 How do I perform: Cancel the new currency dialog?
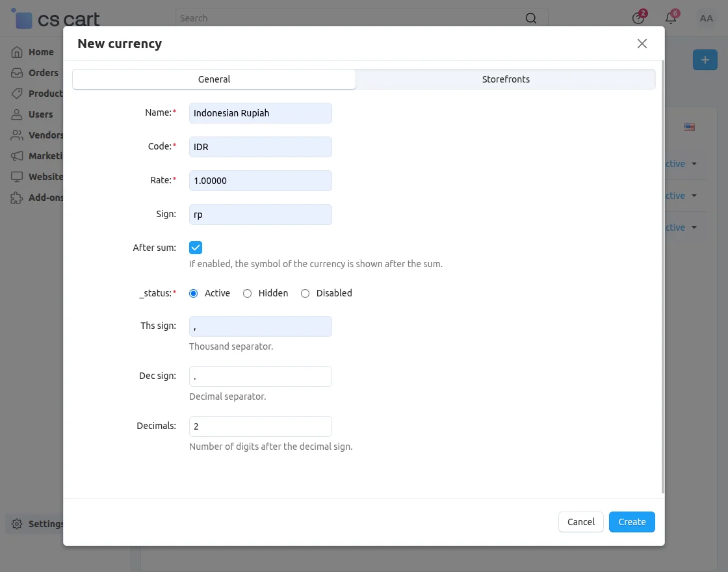580,521
